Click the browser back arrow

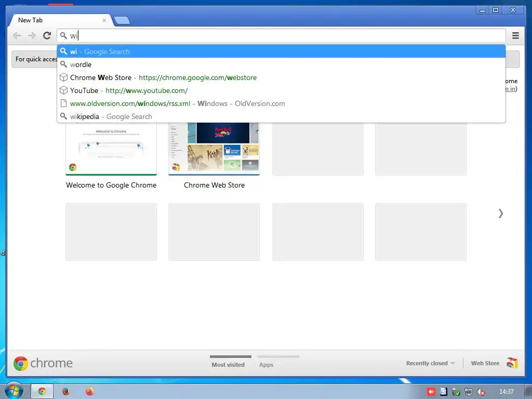(17, 36)
